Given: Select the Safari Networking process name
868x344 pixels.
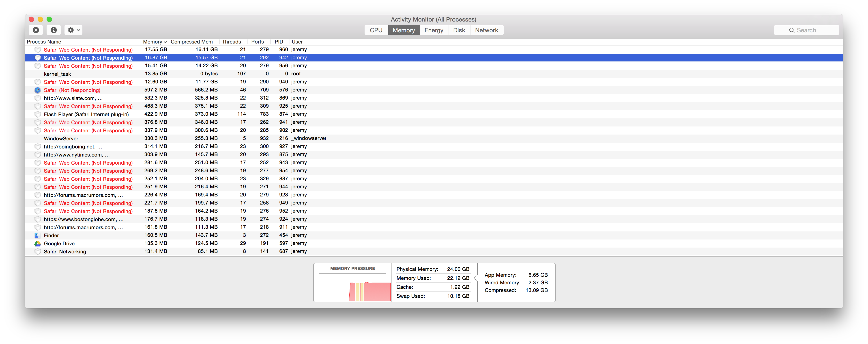Looking at the screenshot, I should coord(65,252).
